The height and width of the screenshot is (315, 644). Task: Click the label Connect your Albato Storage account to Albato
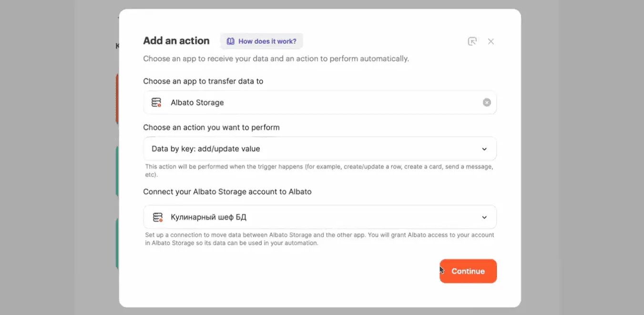click(x=227, y=192)
